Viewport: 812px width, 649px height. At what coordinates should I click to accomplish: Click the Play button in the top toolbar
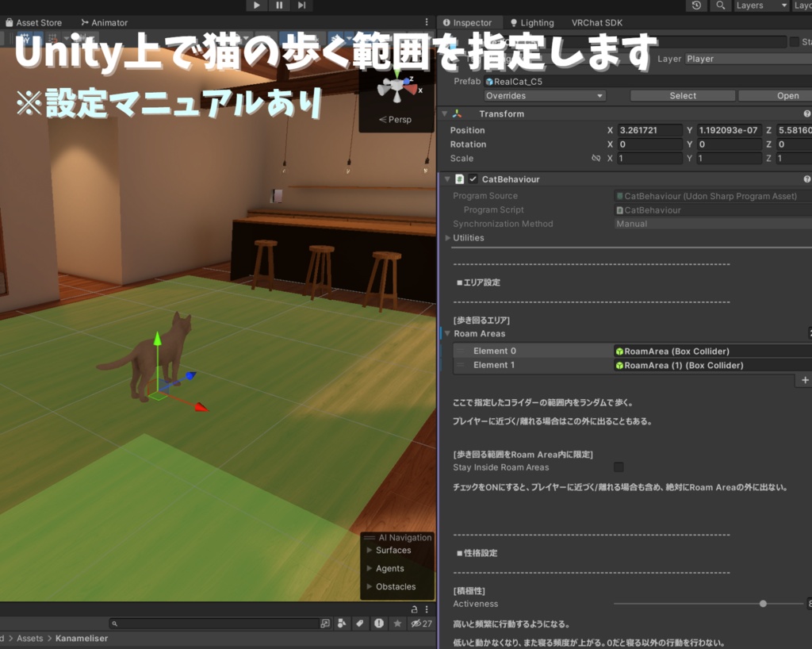[x=256, y=6]
